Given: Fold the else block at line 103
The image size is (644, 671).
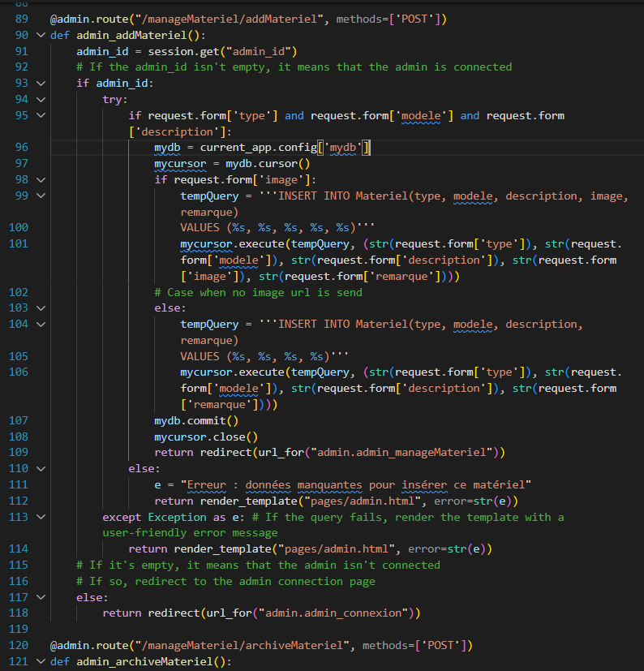Looking at the screenshot, I should [41, 308].
